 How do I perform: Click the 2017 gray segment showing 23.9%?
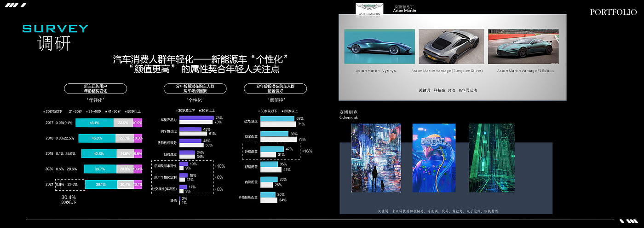tap(123, 123)
